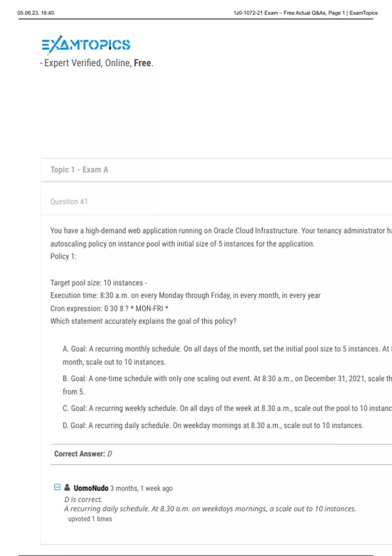Click the Topic 1 - Exam A header
The width and height of the screenshot is (392, 556).
79,170
